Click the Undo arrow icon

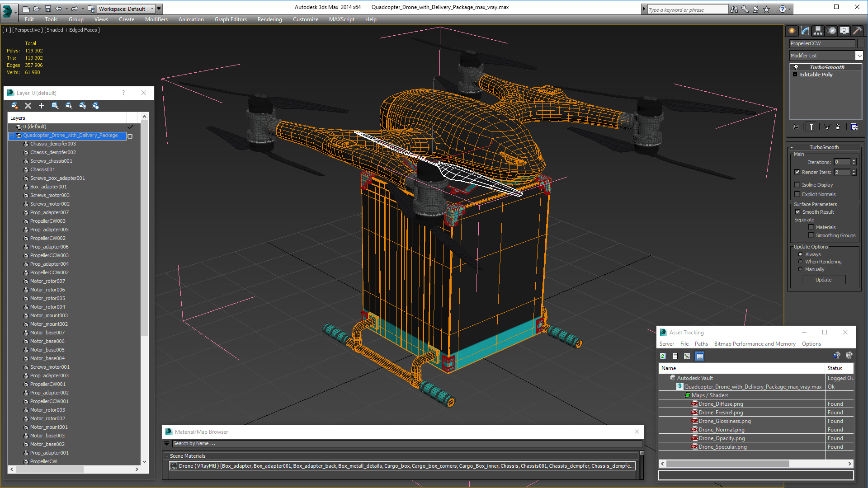tap(58, 9)
